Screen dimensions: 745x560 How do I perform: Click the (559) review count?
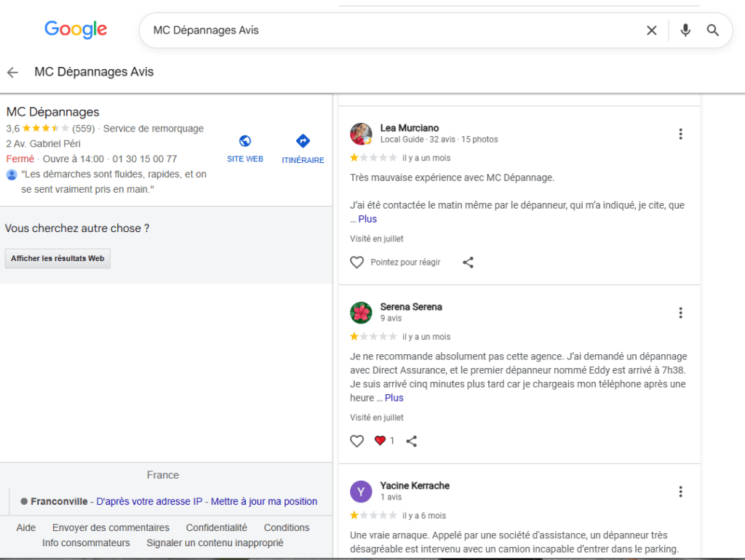click(84, 129)
